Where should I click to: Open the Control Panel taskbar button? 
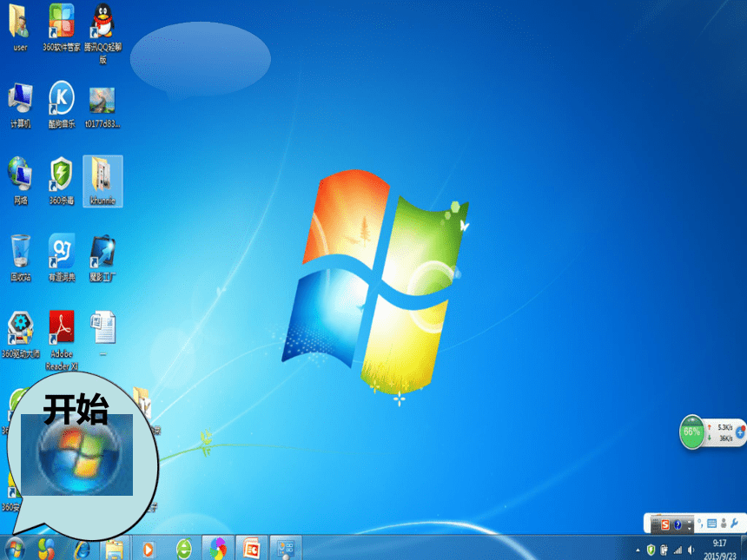[286, 548]
